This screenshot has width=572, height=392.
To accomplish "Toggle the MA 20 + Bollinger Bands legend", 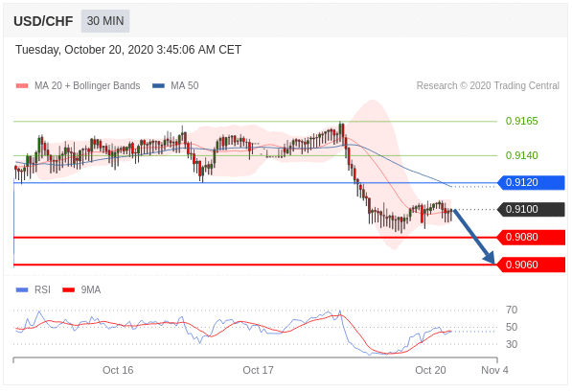I will (78, 85).
